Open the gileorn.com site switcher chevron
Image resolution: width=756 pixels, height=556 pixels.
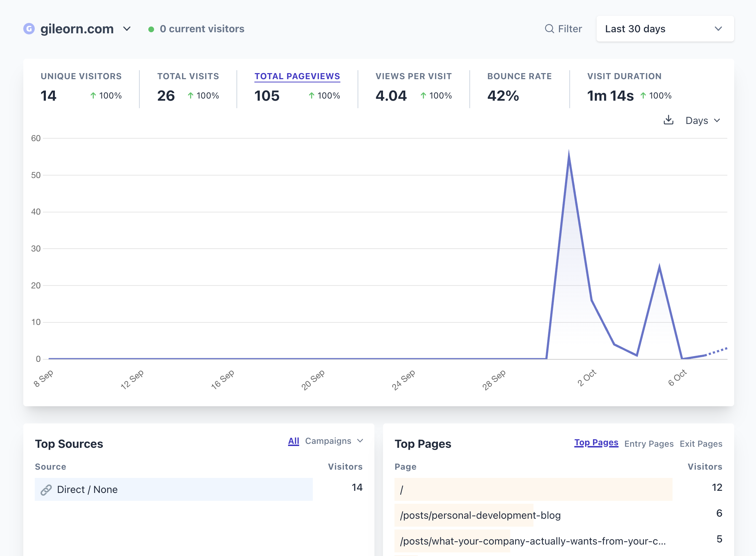(x=127, y=29)
